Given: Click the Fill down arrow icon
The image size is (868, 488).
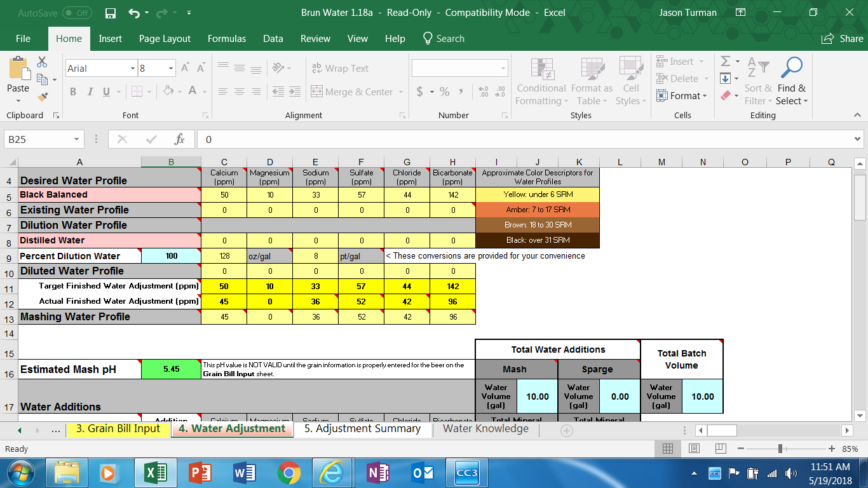Looking at the screenshot, I should coord(725,79).
